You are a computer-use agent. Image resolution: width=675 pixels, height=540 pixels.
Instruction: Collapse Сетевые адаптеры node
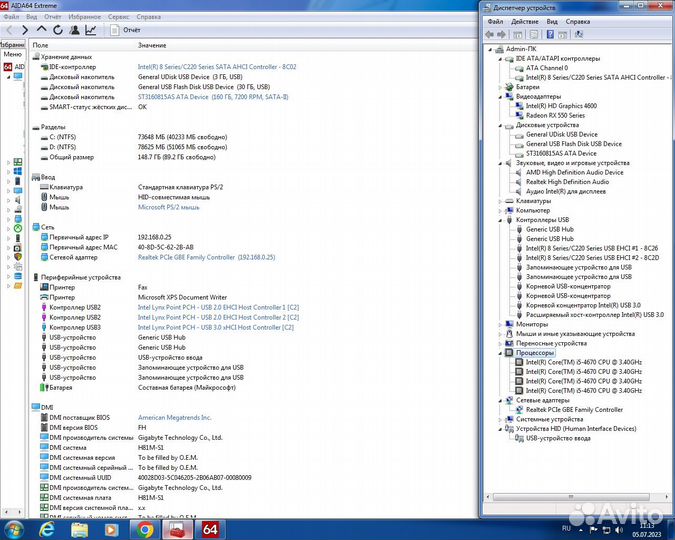[500, 400]
